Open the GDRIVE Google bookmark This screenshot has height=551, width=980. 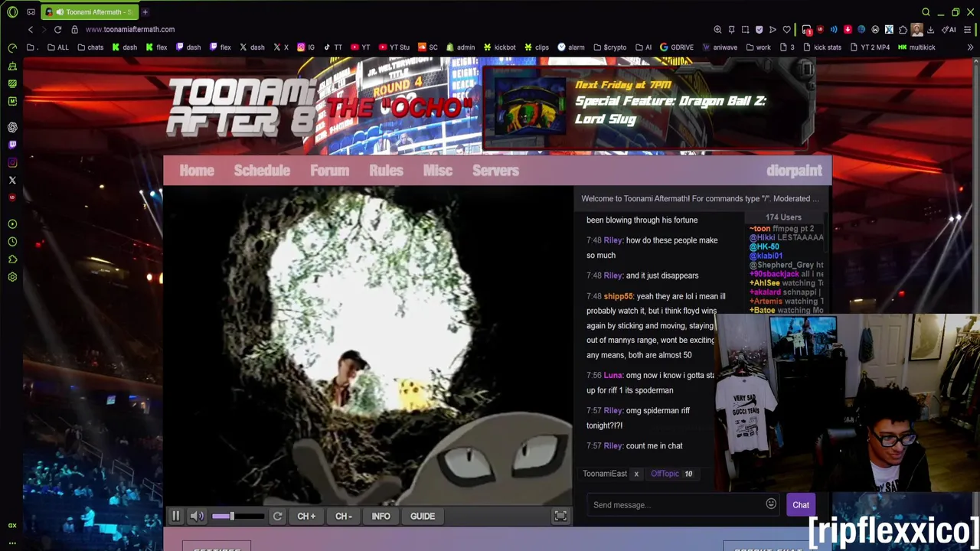click(677, 47)
